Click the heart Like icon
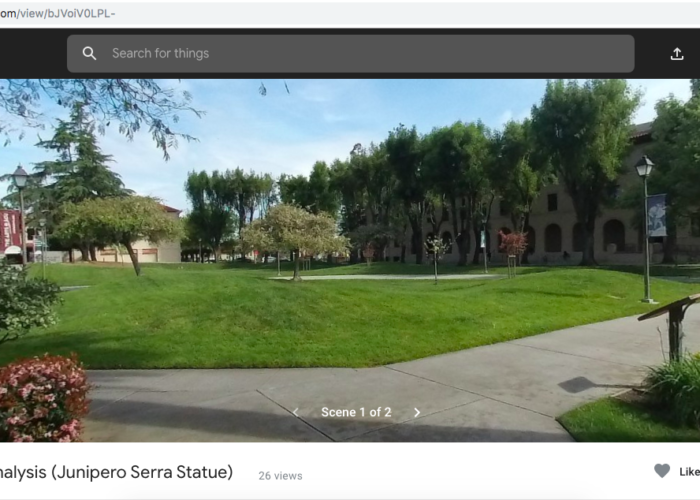 click(x=662, y=471)
